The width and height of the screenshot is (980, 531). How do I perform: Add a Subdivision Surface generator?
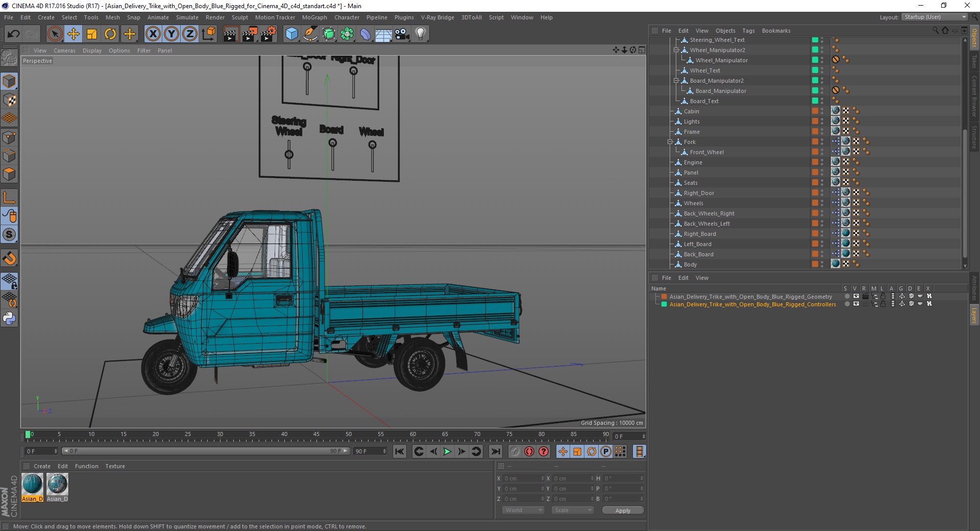tap(329, 34)
